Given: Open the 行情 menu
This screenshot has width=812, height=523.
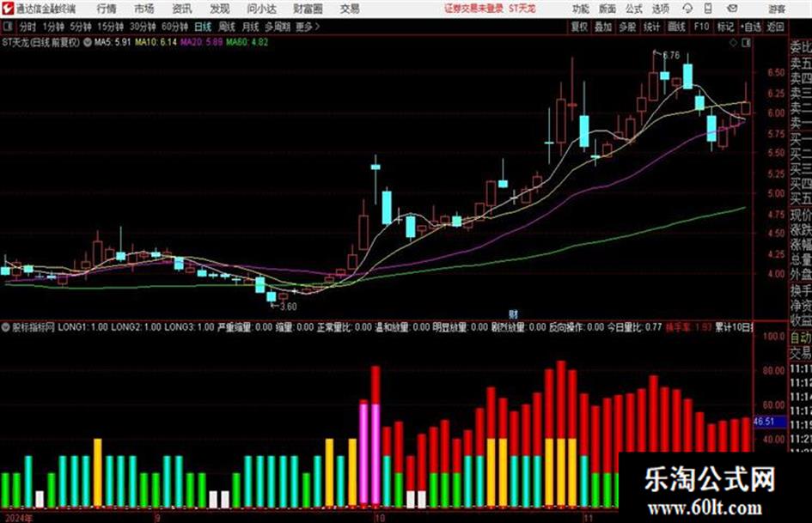Looking at the screenshot, I should pyautogui.click(x=107, y=9).
